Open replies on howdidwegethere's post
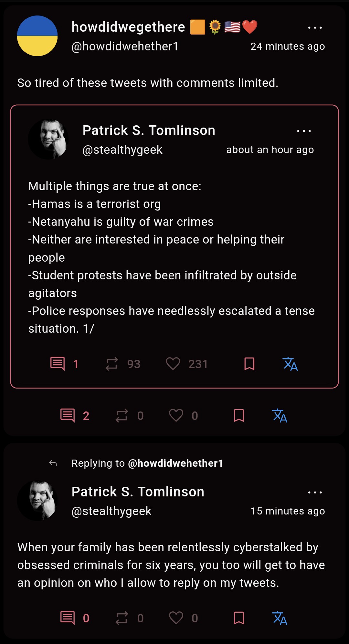 point(68,415)
